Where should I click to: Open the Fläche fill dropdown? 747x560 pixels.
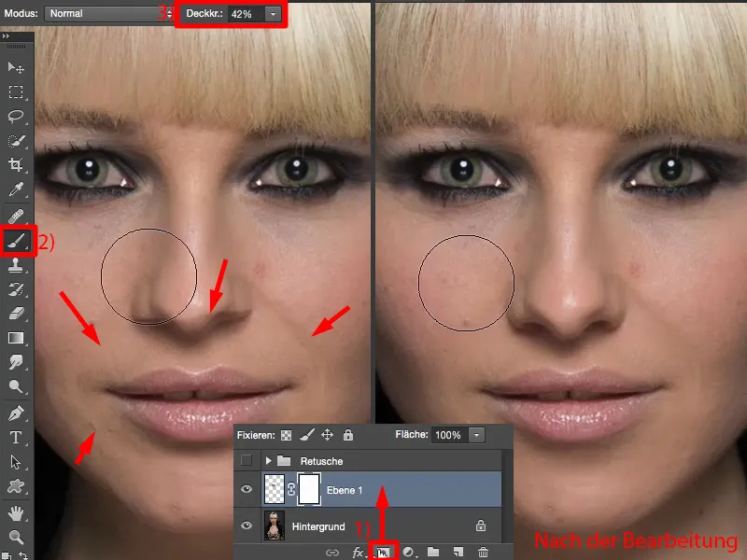pos(476,436)
